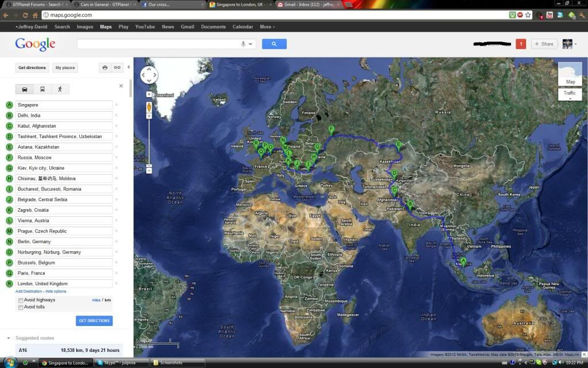
Task: Open the More dropdown in Google bar
Action: (x=267, y=26)
